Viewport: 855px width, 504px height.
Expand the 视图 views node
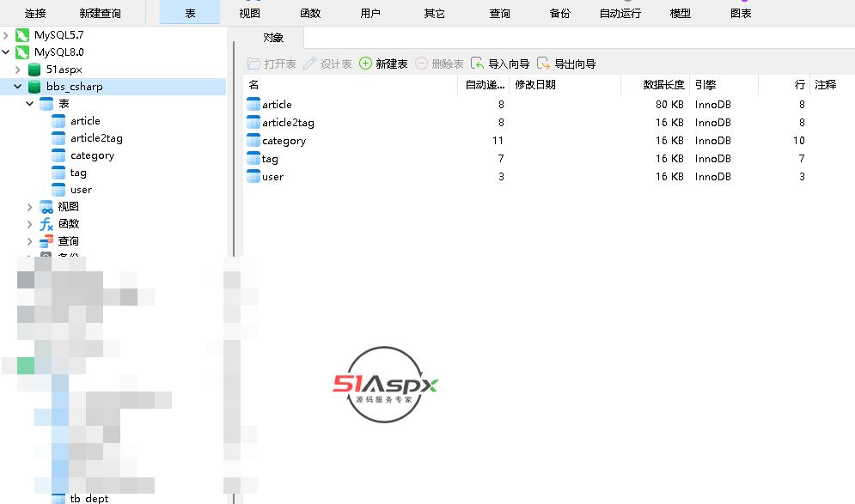[30, 207]
